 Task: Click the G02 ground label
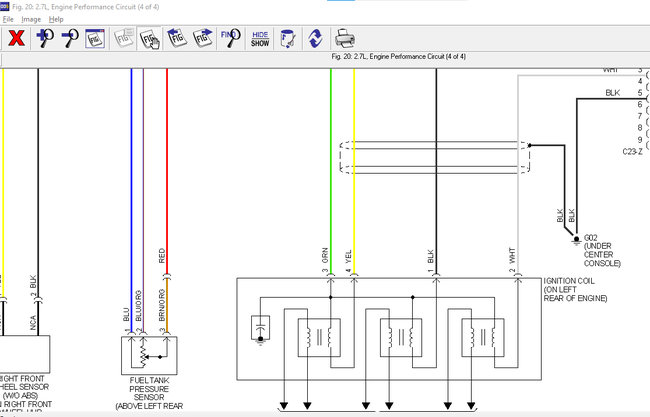click(590, 238)
